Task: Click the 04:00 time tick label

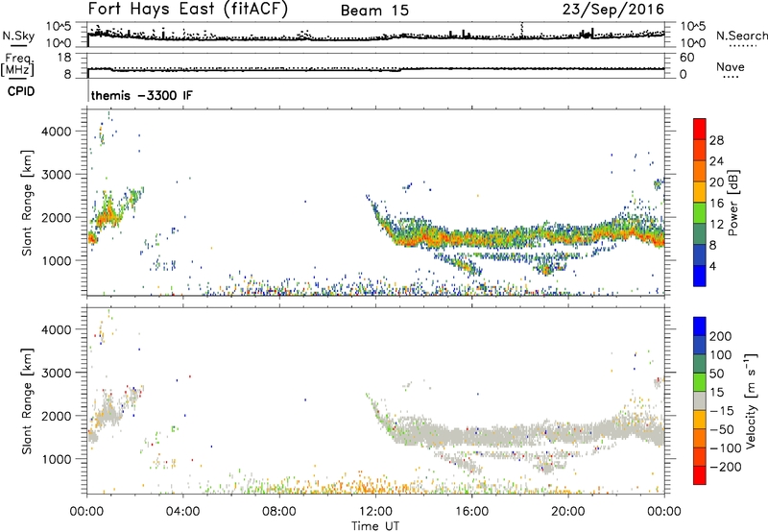Action: (182, 512)
